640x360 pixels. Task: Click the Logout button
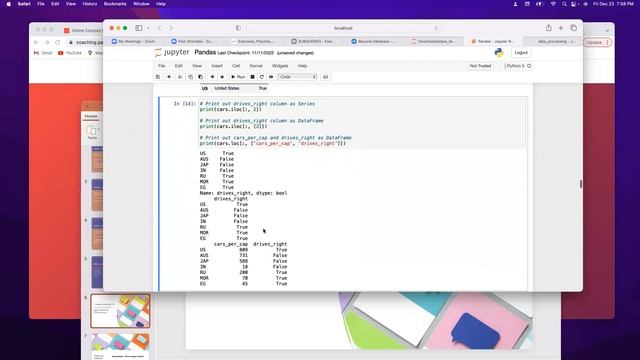coord(521,53)
